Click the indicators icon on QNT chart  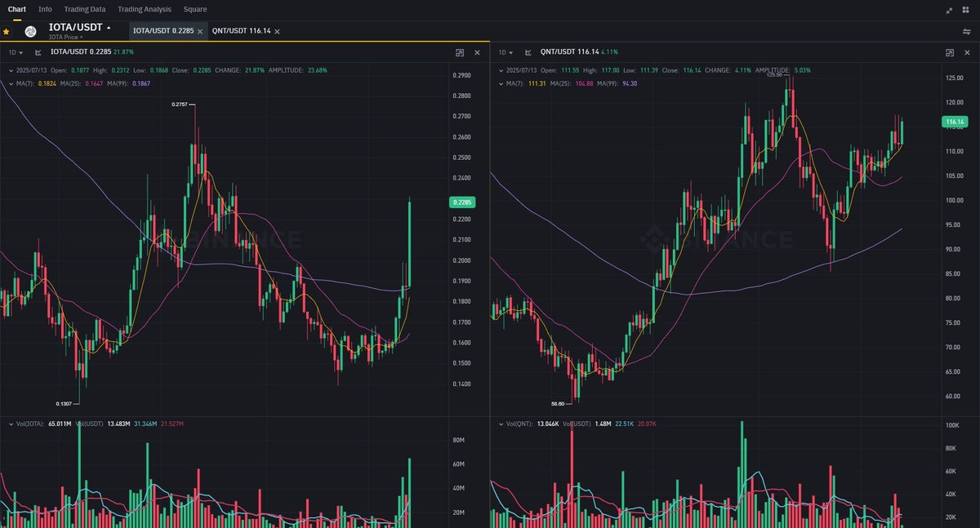[x=528, y=52]
